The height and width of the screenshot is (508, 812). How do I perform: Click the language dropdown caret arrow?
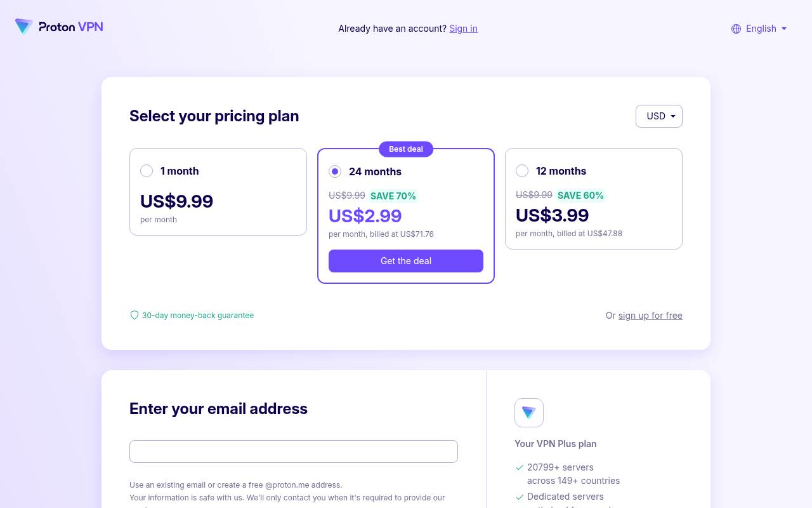pos(784,29)
